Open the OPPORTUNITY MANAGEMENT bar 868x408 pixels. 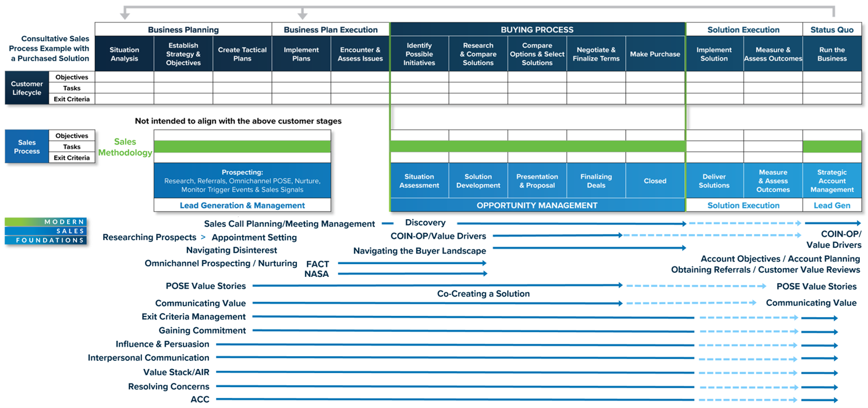tap(537, 205)
